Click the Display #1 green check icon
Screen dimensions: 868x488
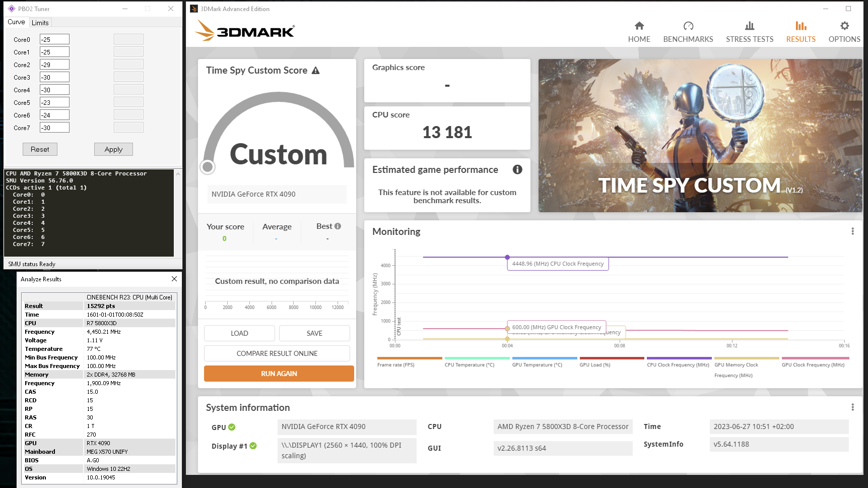(x=253, y=446)
